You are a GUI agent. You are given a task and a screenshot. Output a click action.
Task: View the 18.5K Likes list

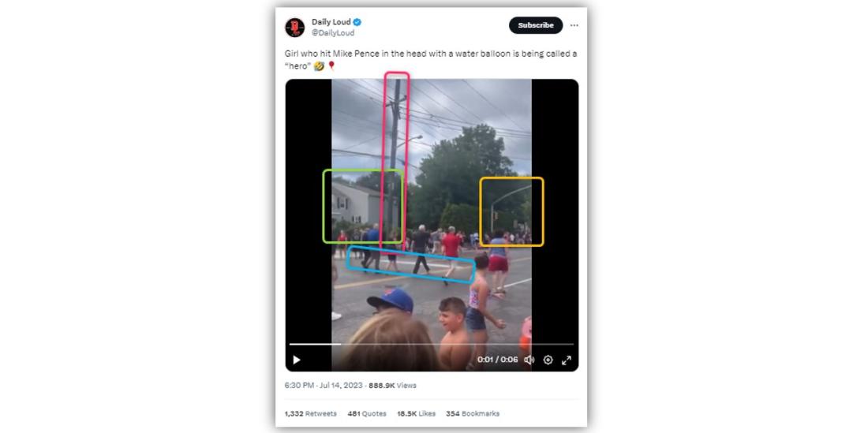coord(416,413)
